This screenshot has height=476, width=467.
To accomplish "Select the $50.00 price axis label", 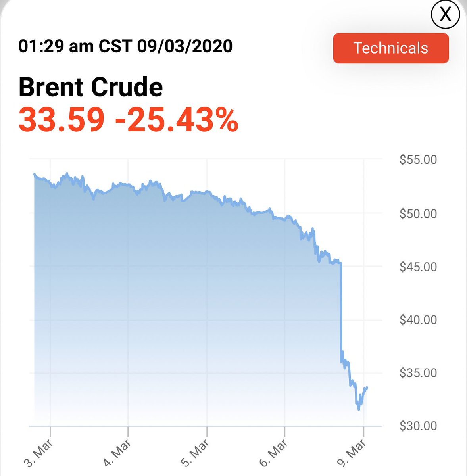I will (x=418, y=213).
